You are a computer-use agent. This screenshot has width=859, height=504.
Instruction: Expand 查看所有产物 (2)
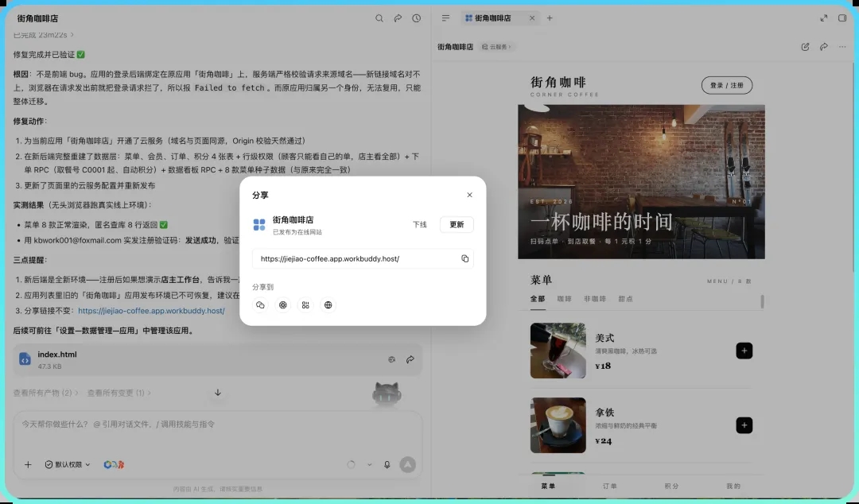46,393
